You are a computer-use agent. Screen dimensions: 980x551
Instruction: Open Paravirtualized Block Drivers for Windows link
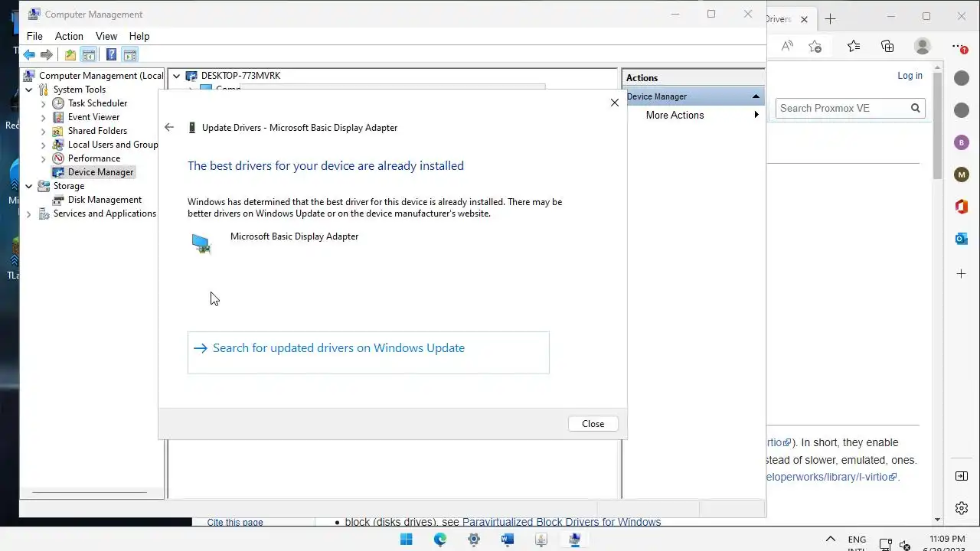click(x=561, y=522)
